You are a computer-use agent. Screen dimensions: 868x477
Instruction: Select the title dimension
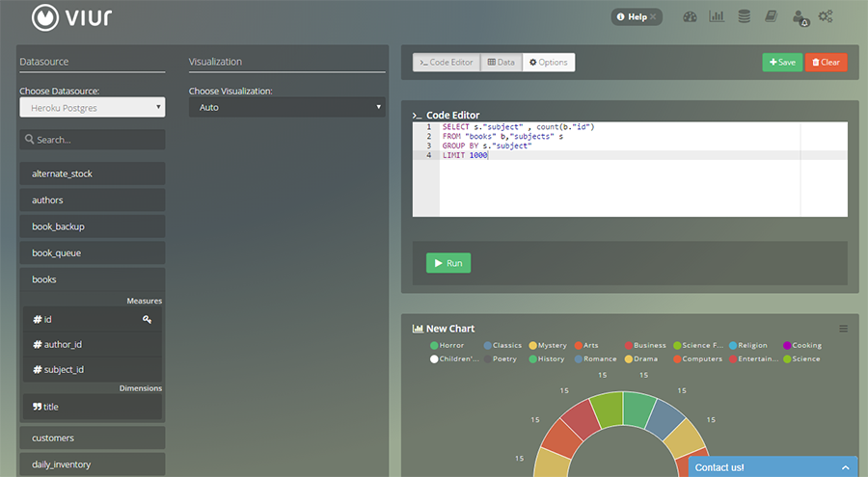[x=93, y=407]
